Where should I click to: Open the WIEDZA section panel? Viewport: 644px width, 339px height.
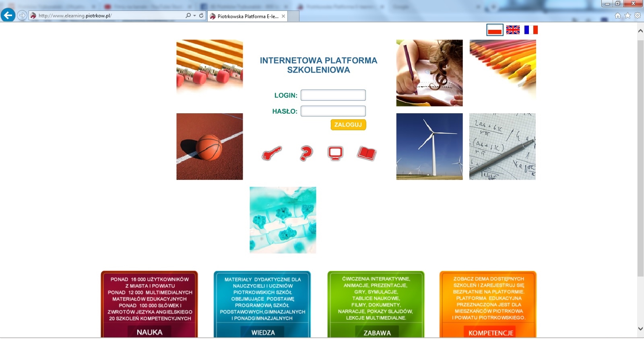[262, 332]
